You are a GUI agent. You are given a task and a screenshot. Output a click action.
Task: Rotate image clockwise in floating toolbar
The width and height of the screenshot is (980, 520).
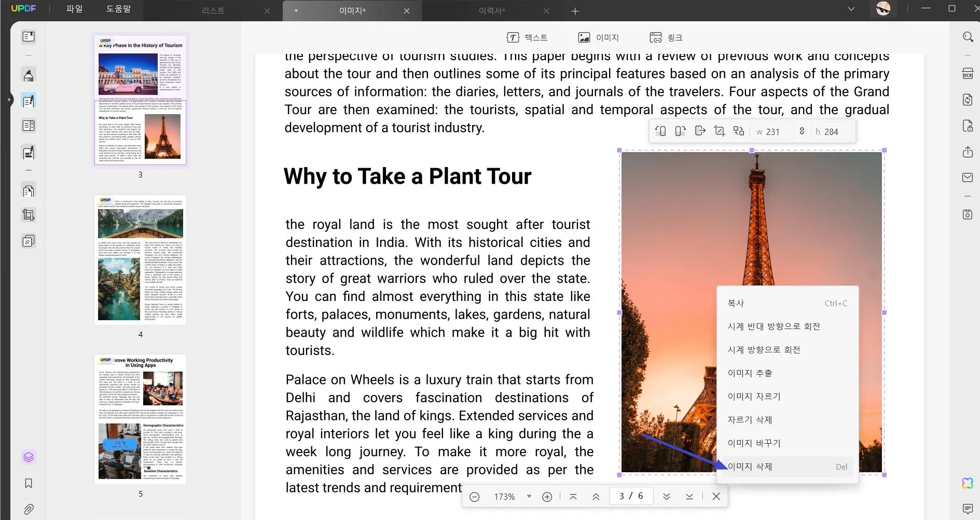tap(680, 131)
